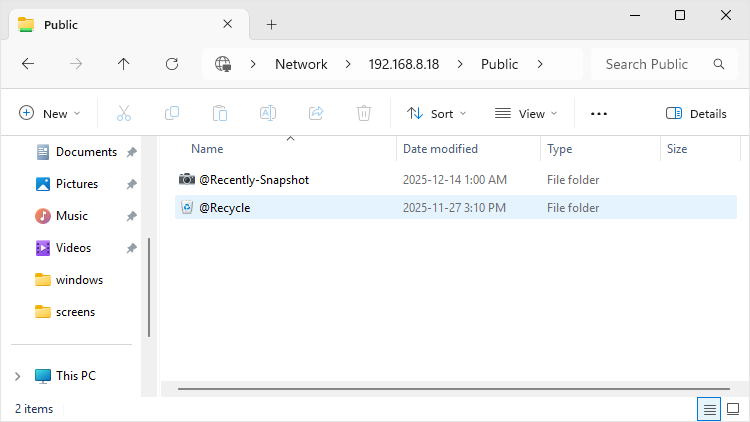This screenshot has width=750, height=422.
Task: Open the windows folder in sidebar
Action: point(79,280)
